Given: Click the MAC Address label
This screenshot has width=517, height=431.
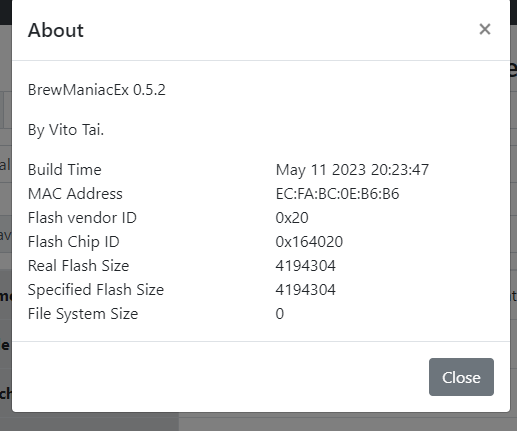Looking at the screenshot, I should coord(75,194).
